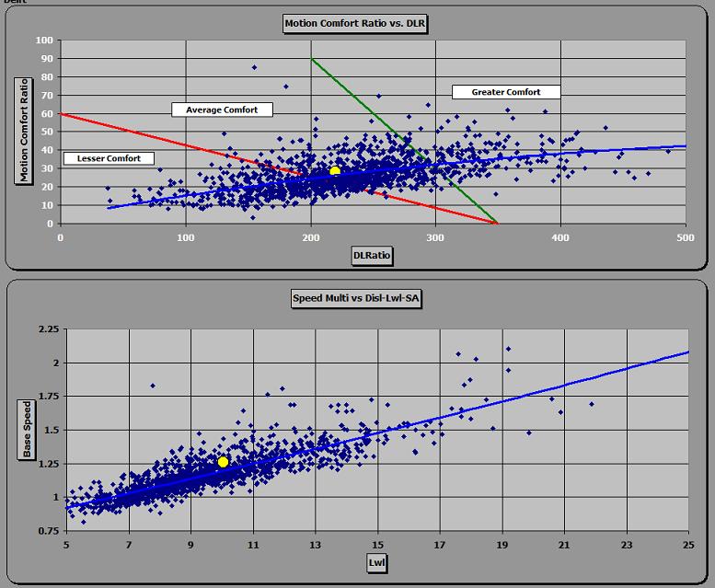This screenshot has height=588, width=715.
Task: Click the '1.75' Base Speed axis label
Action: [x=49, y=396]
